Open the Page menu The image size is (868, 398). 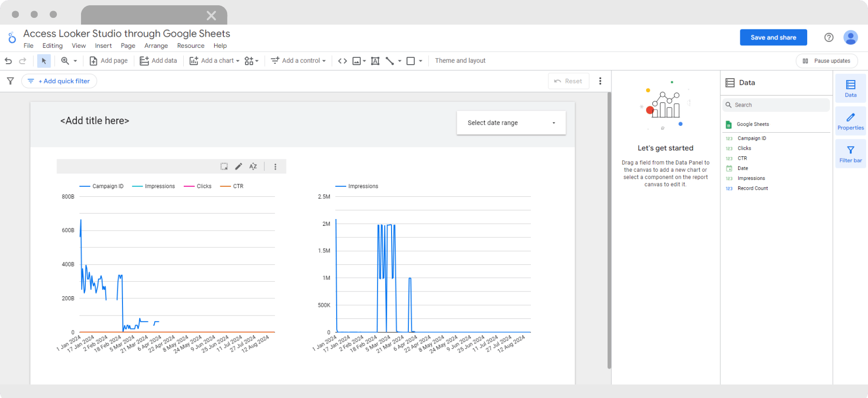pos(128,46)
